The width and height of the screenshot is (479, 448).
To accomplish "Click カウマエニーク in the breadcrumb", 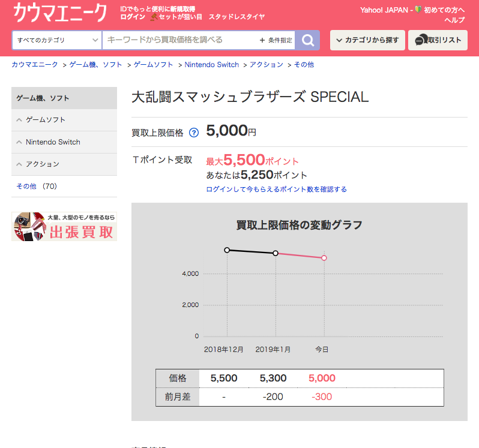I will tap(35, 64).
